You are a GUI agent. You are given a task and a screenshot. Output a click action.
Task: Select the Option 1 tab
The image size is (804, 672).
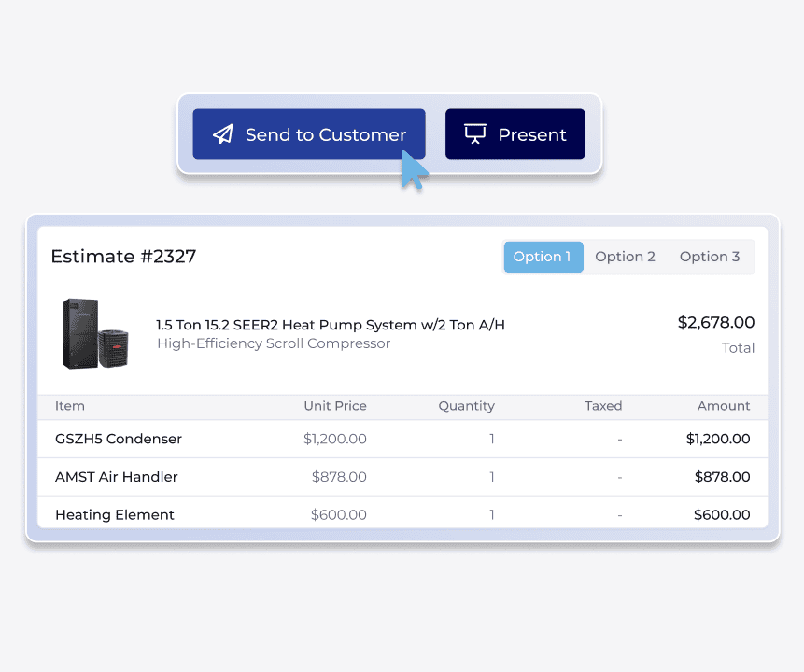tap(543, 256)
